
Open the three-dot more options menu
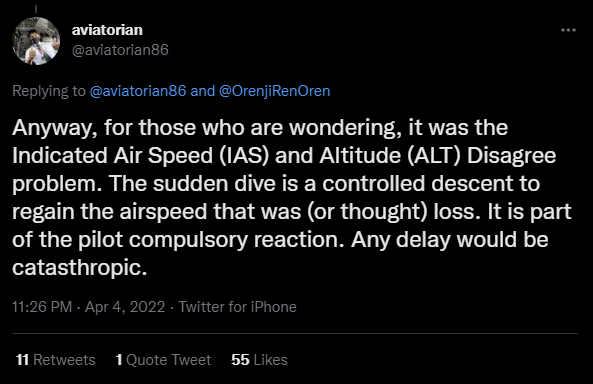[568, 30]
